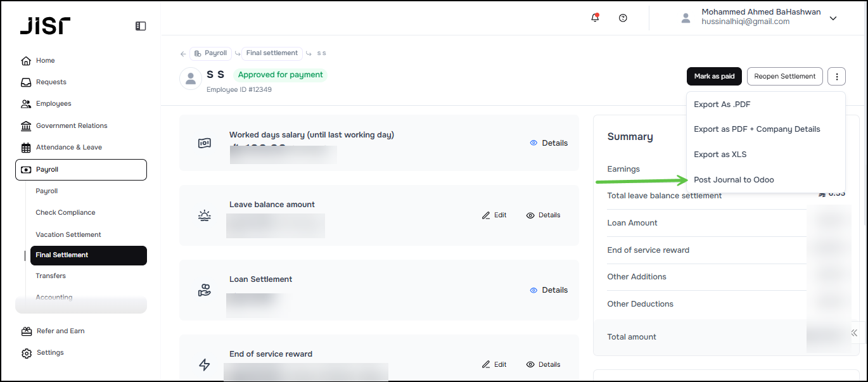Collapse the Payroll sidebar section
The image size is (868, 382).
click(81, 170)
